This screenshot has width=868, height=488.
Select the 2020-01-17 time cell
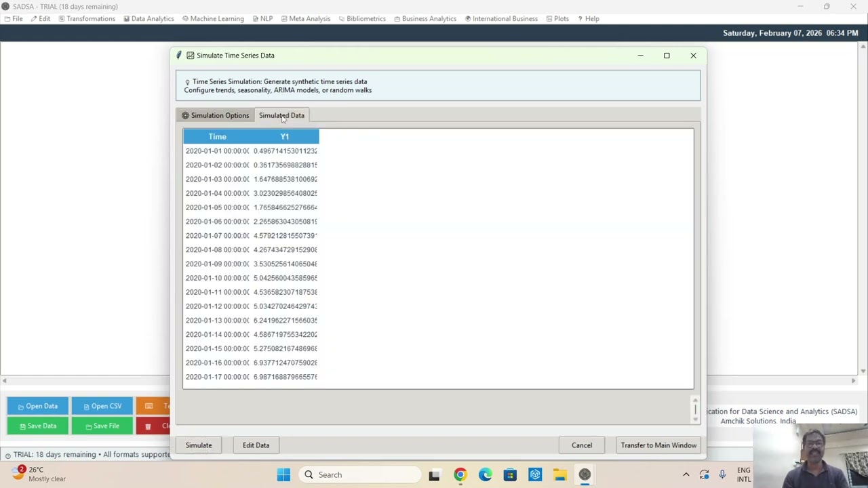tap(217, 377)
